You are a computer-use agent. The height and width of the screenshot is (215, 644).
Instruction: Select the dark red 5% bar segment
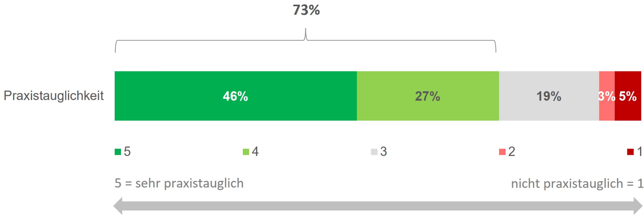click(628, 109)
